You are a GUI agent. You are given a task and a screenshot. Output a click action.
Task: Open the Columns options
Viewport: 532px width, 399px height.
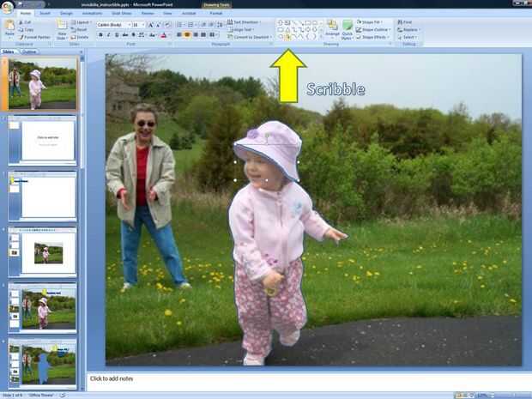[213, 34]
